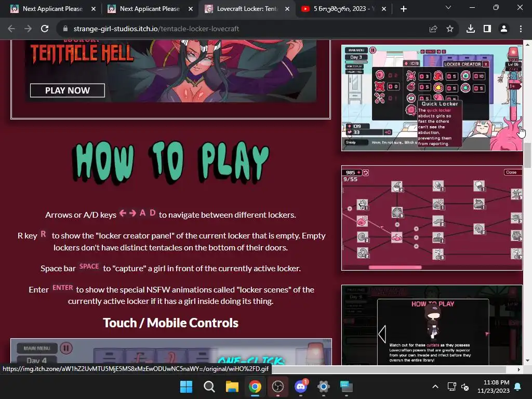Click the page scrollbar down arrow
Screen dimensions: 532x399
coord(527,361)
